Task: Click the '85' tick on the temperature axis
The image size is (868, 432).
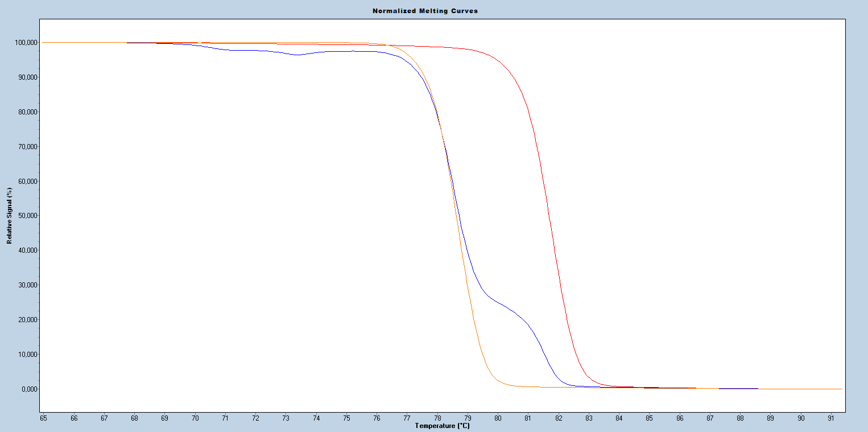Action: (649, 418)
